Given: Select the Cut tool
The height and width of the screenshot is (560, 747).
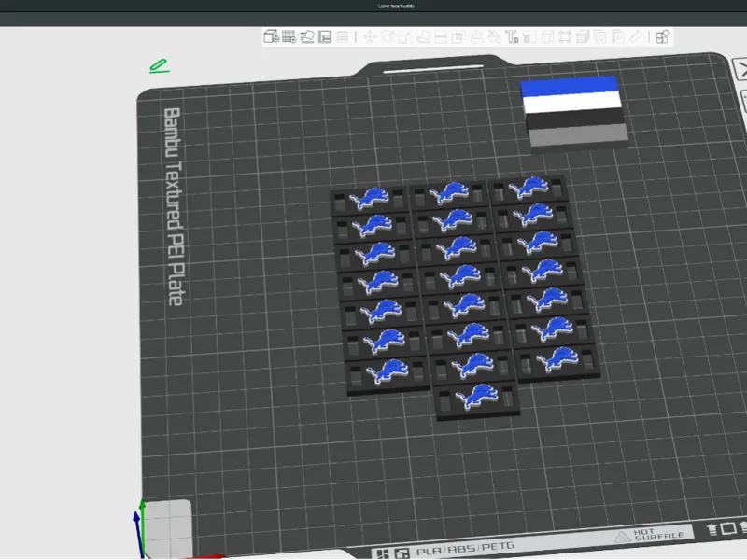Looking at the screenshot, I should [441, 36].
